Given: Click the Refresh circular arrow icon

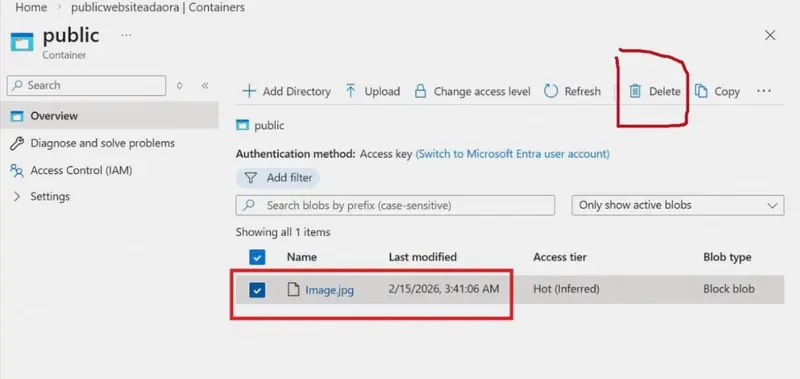Looking at the screenshot, I should click(551, 91).
